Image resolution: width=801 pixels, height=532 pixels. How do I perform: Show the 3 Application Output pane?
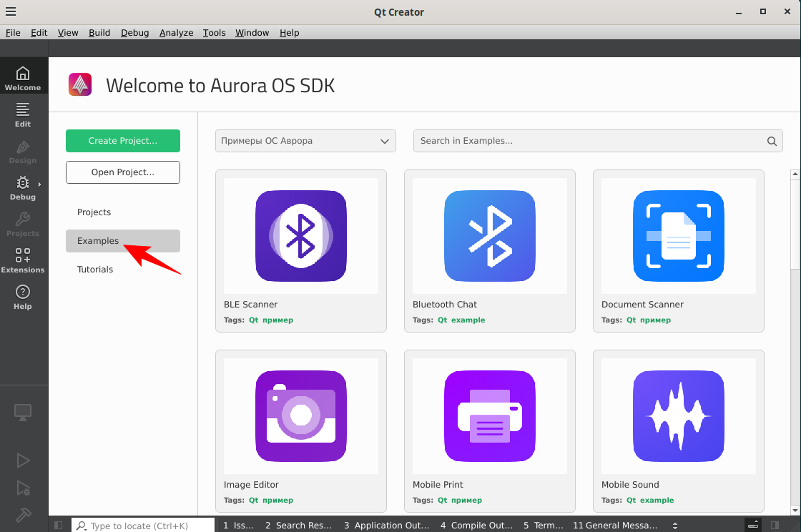point(387,526)
